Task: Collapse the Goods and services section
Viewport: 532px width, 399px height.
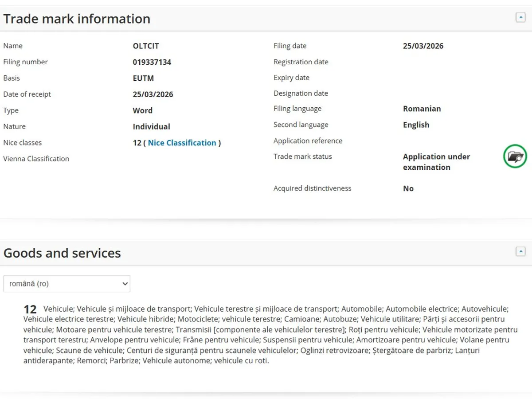Action: (520, 251)
